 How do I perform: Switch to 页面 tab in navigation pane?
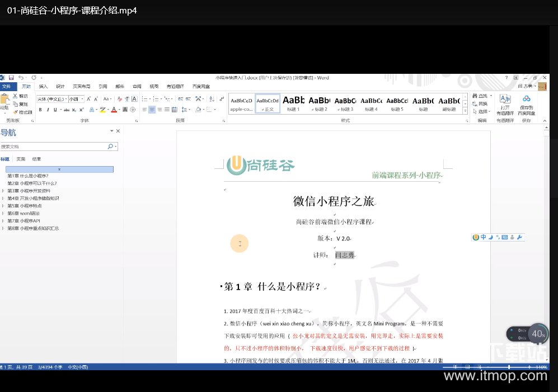(21, 159)
